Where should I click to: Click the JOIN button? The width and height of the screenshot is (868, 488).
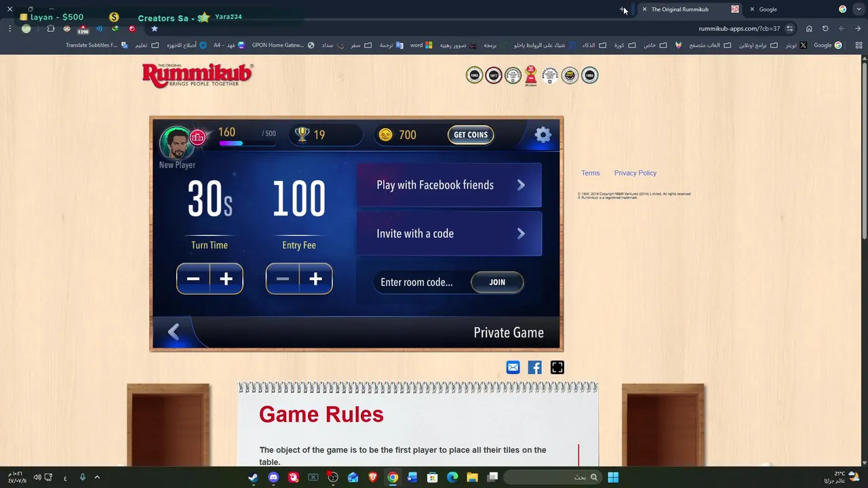click(497, 282)
